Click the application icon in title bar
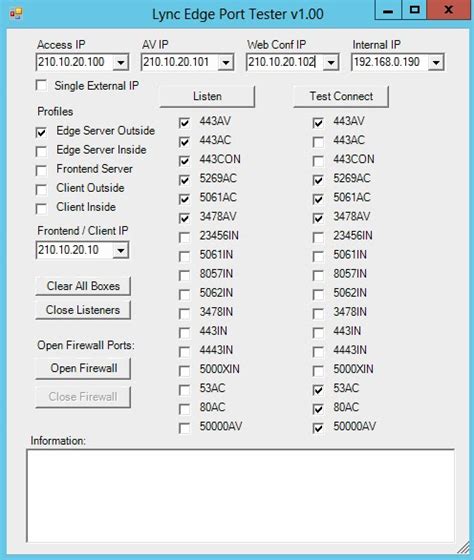 pos(16,14)
